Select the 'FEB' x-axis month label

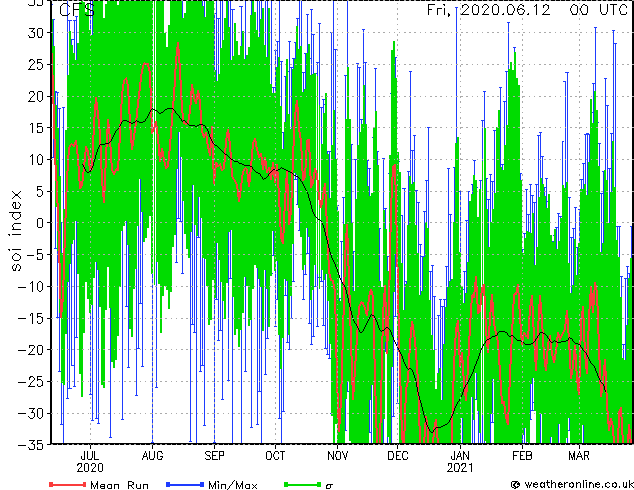pyautogui.click(x=522, y=456)
